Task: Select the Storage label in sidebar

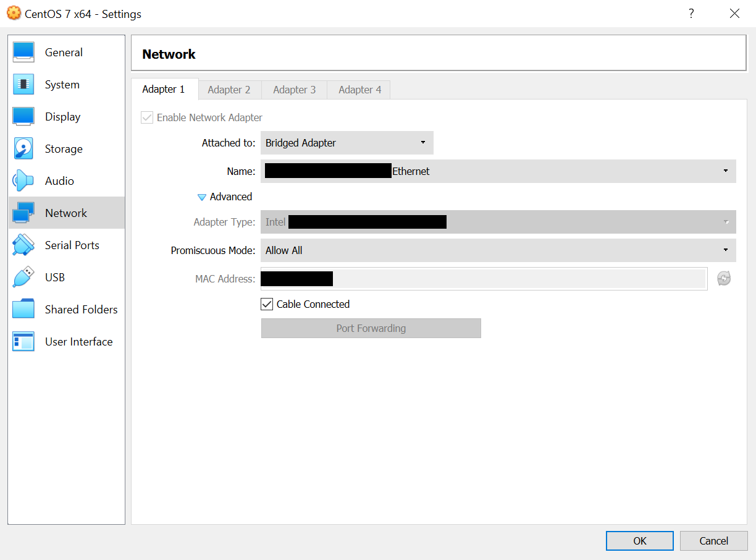Action: pyautogui.click(x=64, y=149)
